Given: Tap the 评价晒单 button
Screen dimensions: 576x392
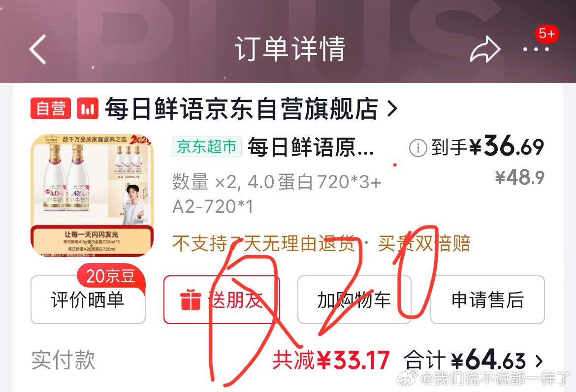Looking at the screenshot, I should [88, 300].
